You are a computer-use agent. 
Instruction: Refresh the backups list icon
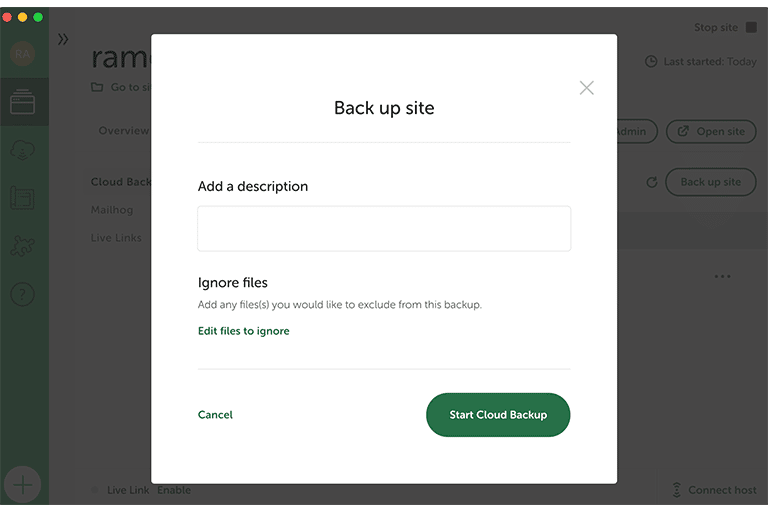tap(651, 182)
